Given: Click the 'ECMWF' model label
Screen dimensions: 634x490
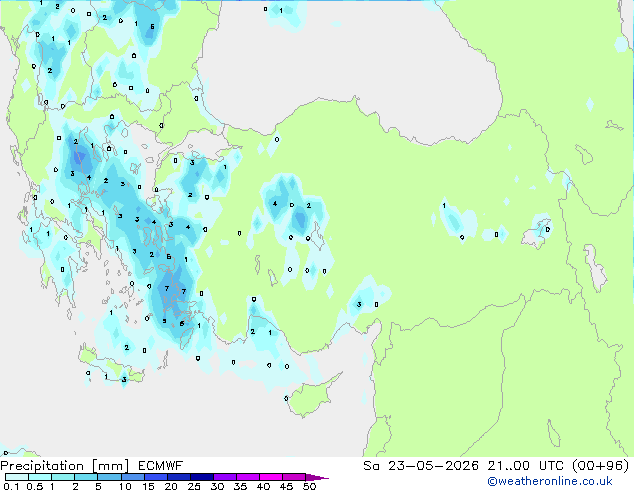Looking at the screenshot, I should pos(161,466).
